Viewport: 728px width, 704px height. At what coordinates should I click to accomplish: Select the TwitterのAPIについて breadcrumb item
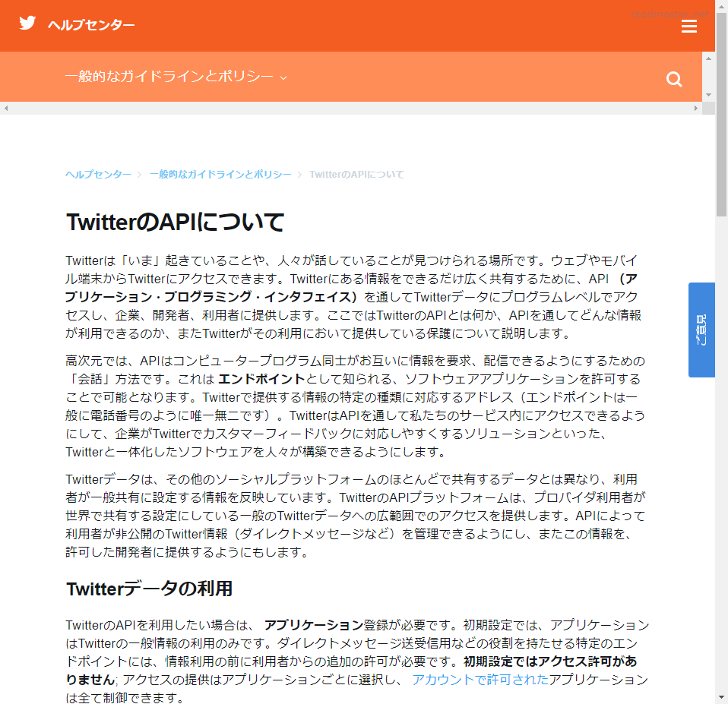(356, 175)
